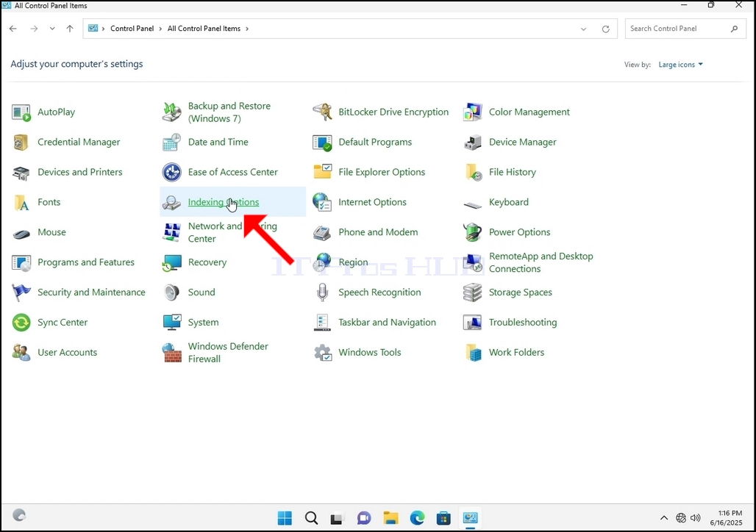Screen dimensions: 756x532
Task: Expand the address bar history dropdown
Action: [583, 29]
